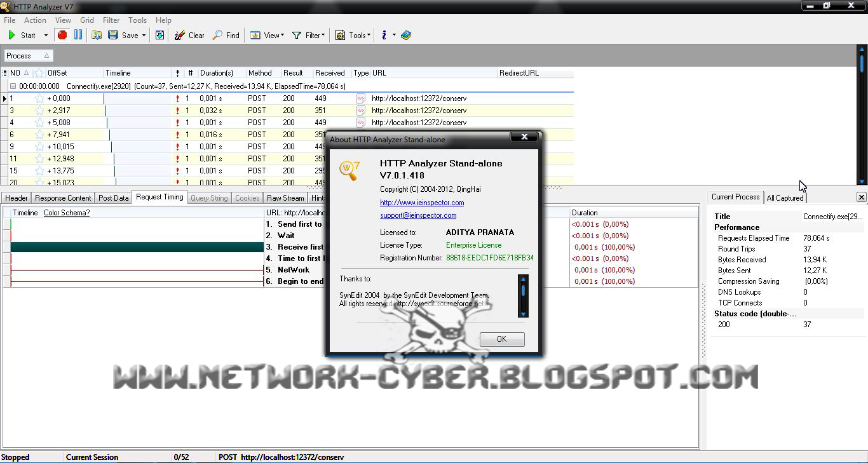Toggle the star on row 11
Screen dimensions: 868x463
[39, 159]
